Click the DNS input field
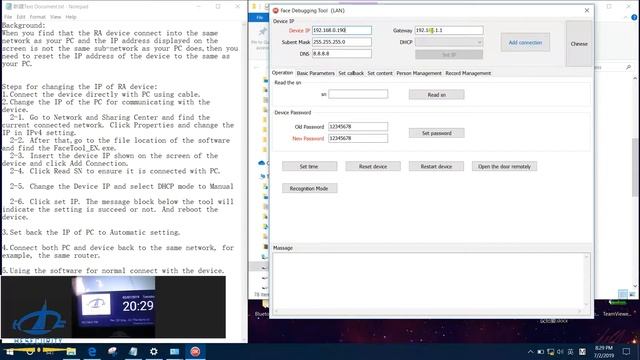 point(342,53)
